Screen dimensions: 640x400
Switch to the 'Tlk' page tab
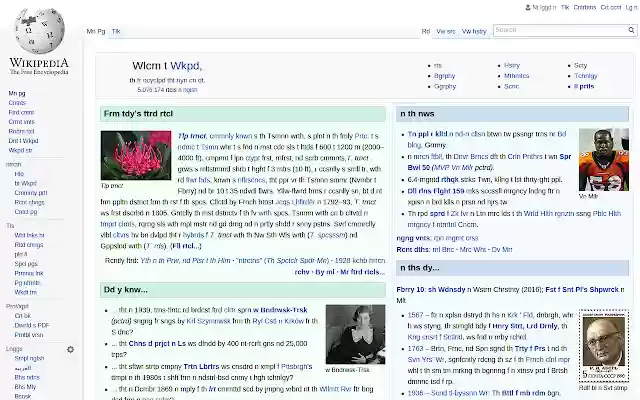(116, 31)
